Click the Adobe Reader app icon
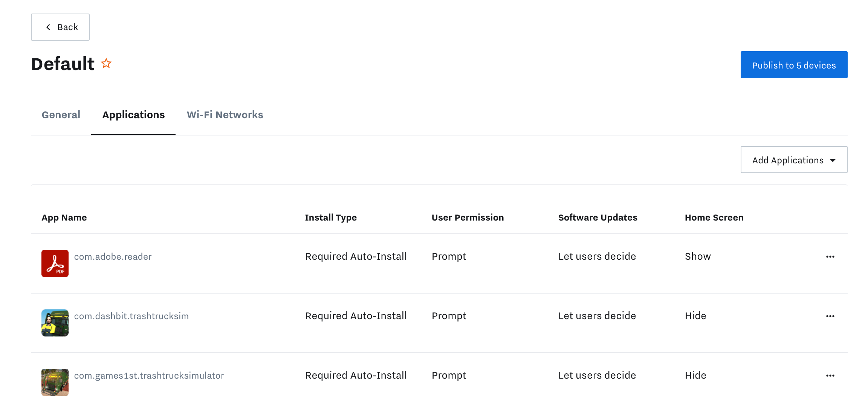This screenshot has width=868, height=411. [55, 263]
